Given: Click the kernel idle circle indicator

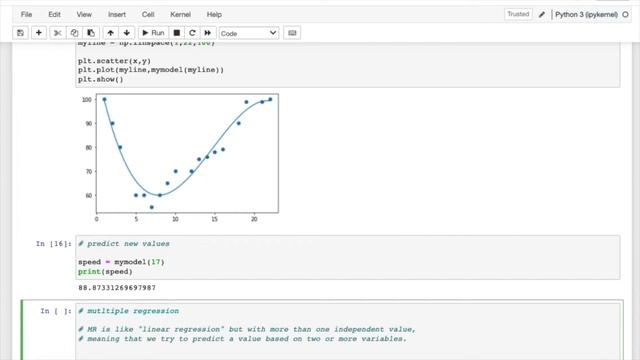Looking at the screenshot, I should pos(625,15).
